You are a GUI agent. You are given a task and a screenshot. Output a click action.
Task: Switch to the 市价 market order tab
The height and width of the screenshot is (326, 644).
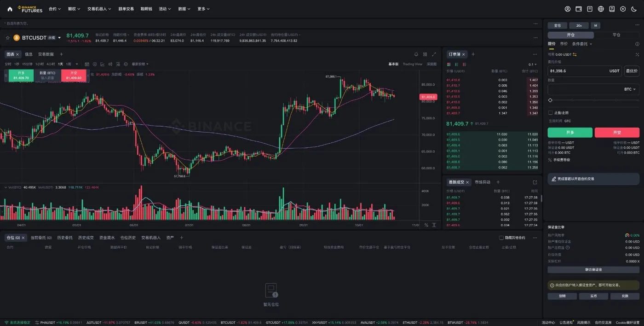pos(563,44)
